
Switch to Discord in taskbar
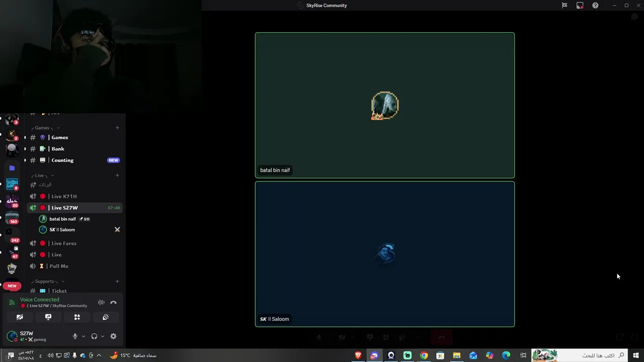[374, 355]
